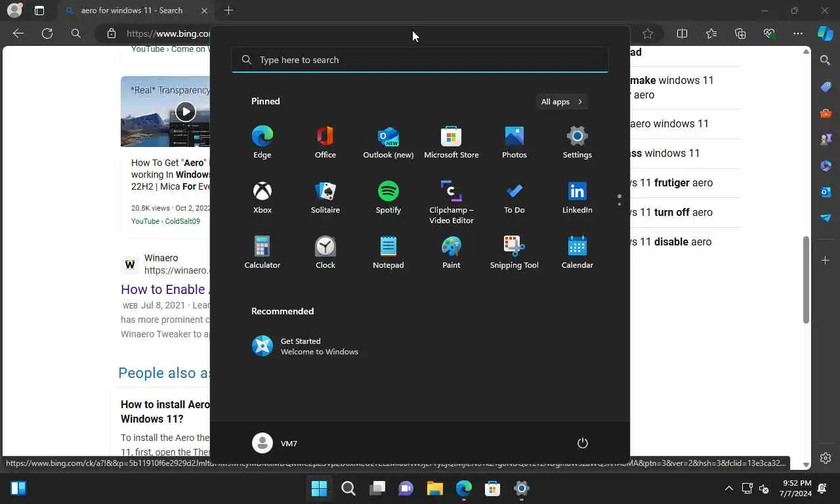
Task: Close the 'aero for windows 11' tab
Action: [x=204, y=10]
